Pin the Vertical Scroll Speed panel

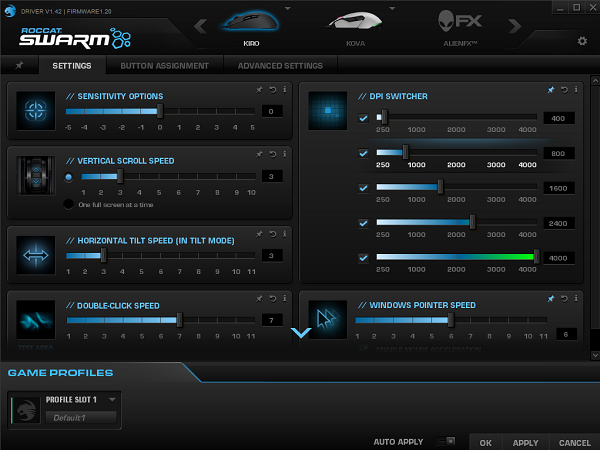259,154
